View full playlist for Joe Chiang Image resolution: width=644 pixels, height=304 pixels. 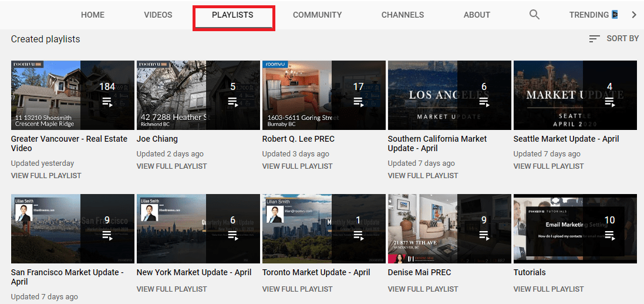171,166
